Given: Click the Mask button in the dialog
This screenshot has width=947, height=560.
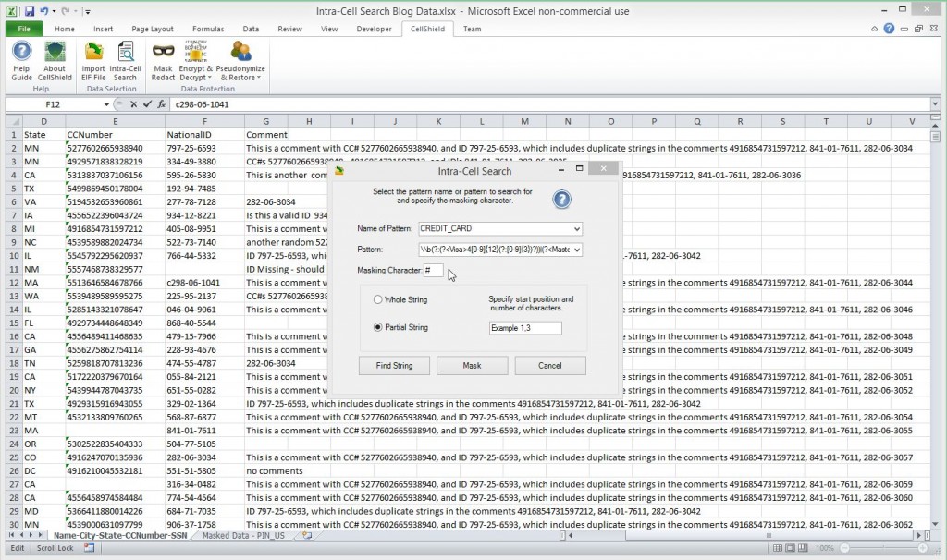Looking at the screenshot, I should coord(472,366).
